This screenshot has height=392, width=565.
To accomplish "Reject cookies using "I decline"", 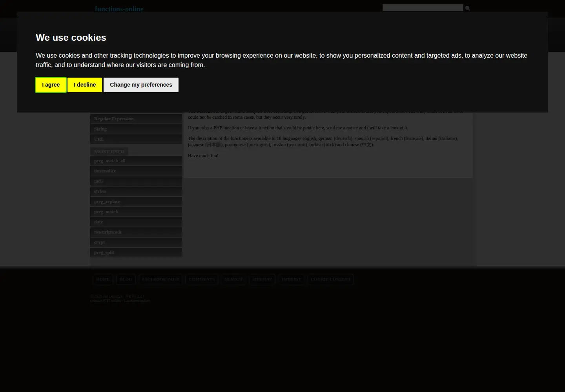I will 85,85.
